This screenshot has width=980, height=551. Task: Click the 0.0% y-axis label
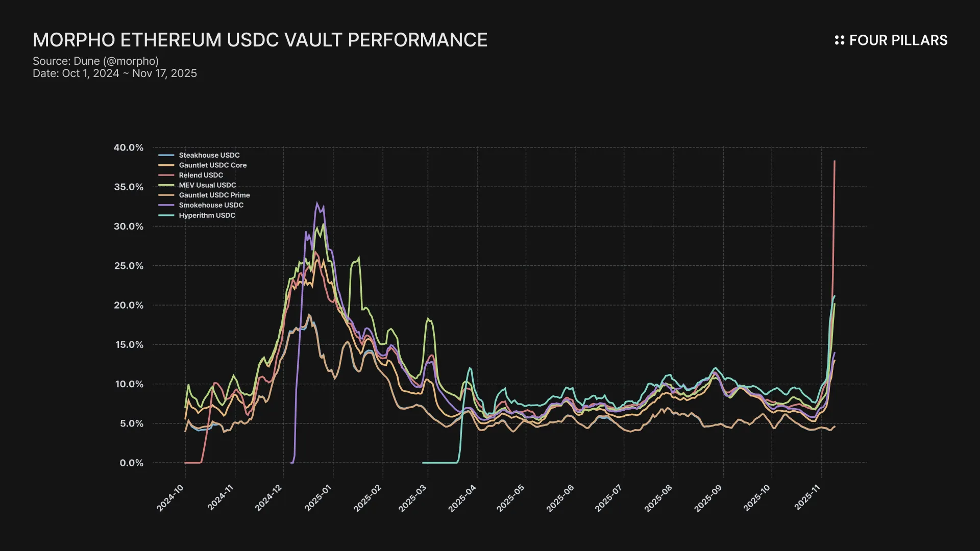(131, 463)
